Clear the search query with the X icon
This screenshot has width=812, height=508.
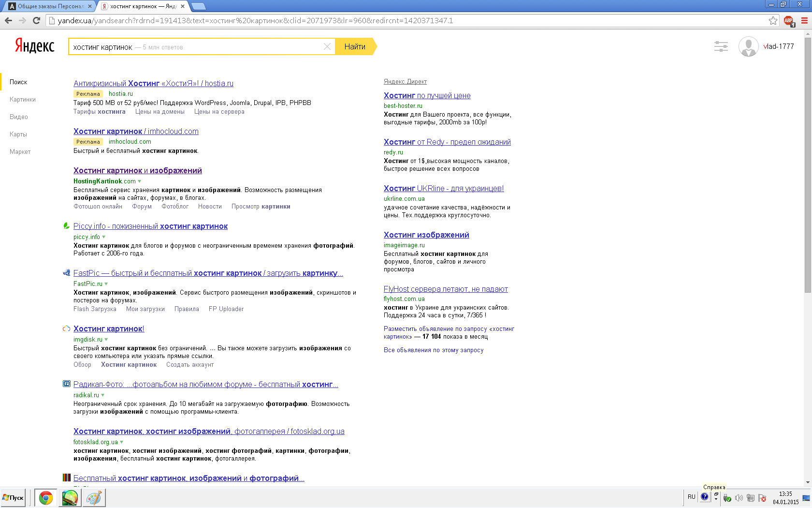click(x=327, y=46)
